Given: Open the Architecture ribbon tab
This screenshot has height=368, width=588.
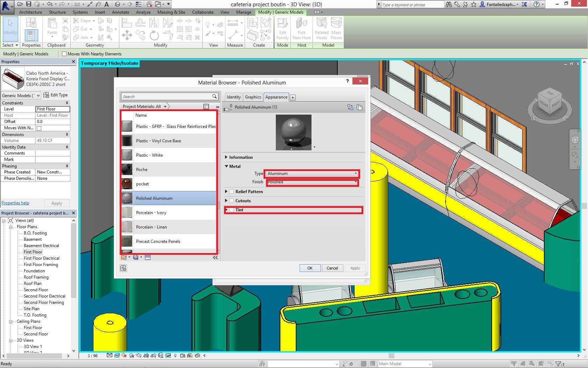Looking at the screenshot, I should pyautogui.click(x=30, y=12).
